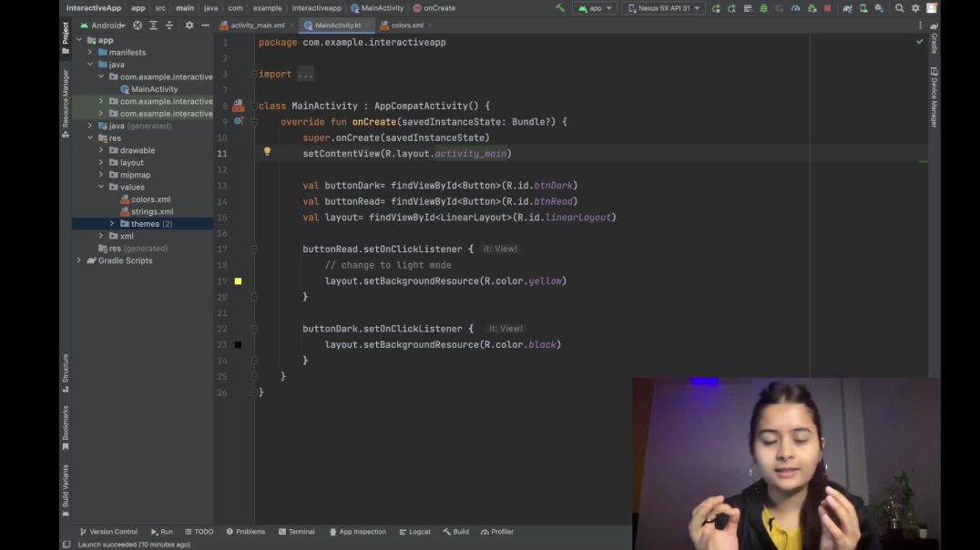Hide the Project panel with minus icon
The image size is (980, 550).
[x=205, y=25]
